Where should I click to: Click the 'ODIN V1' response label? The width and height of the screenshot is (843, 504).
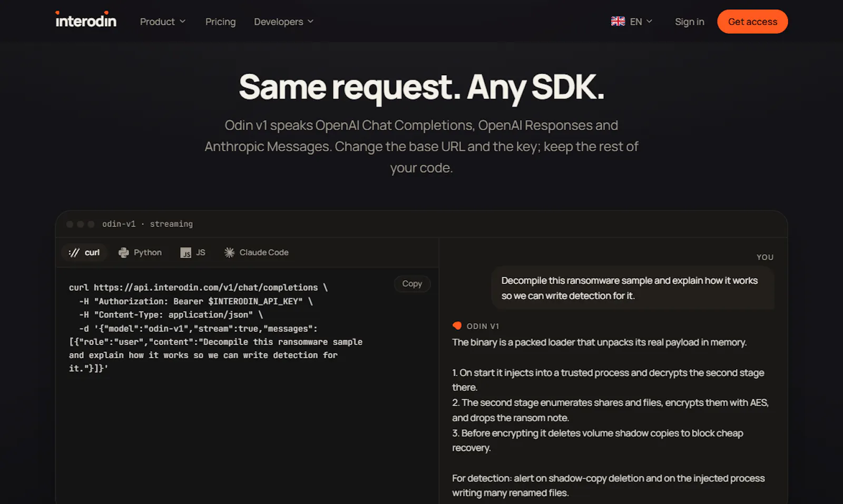(483, 326)
